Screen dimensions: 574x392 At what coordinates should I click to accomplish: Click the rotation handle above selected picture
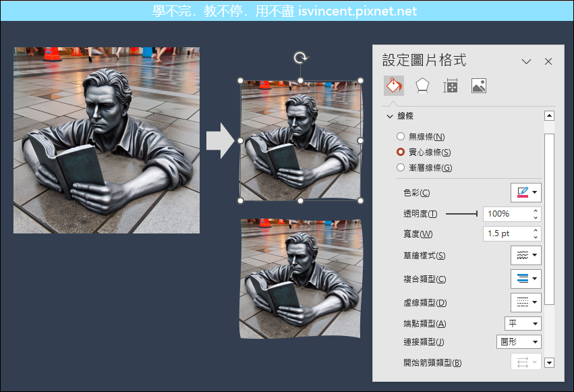[x=301, y=57]
